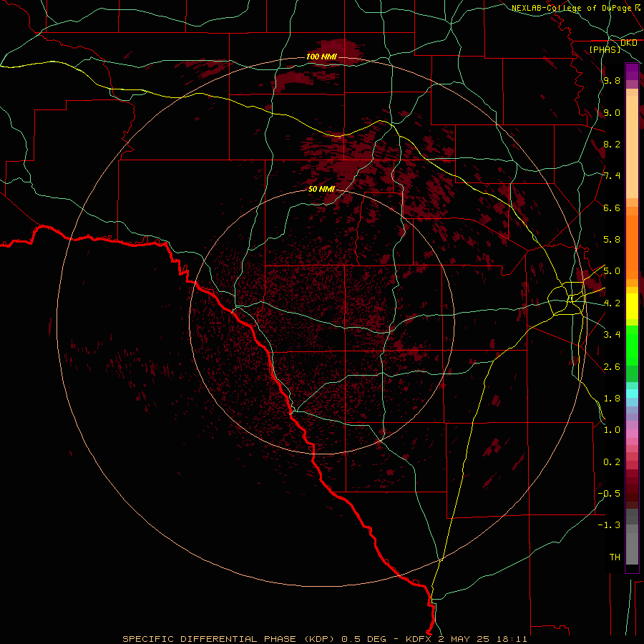The image size is (644, 644).
Task: Click the -1.3 value on color scale
Action: (609, 525)
